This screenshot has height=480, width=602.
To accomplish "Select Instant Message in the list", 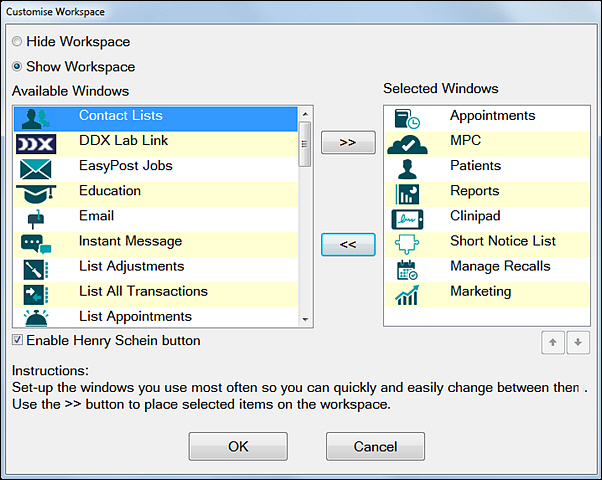I will [156, 245].
